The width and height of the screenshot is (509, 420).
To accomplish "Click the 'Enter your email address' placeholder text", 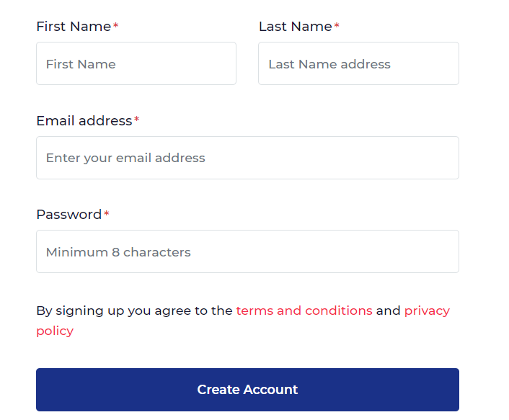I will tap(125, 158).
